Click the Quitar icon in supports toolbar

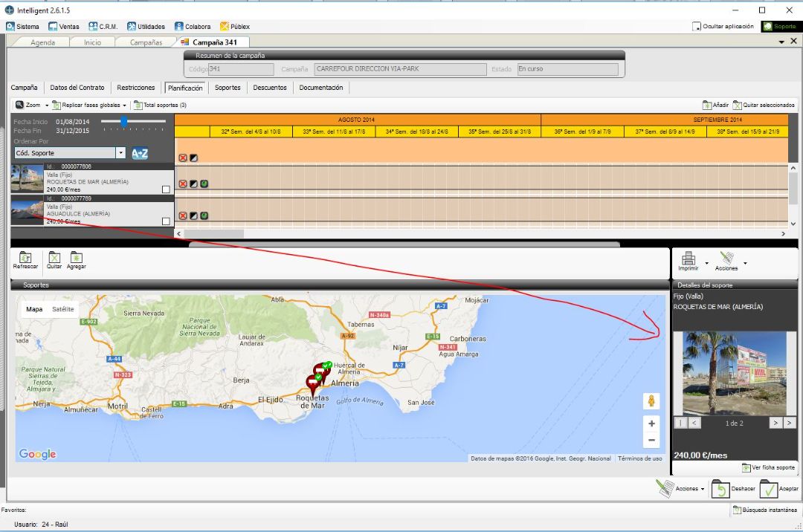pos(54,257)
